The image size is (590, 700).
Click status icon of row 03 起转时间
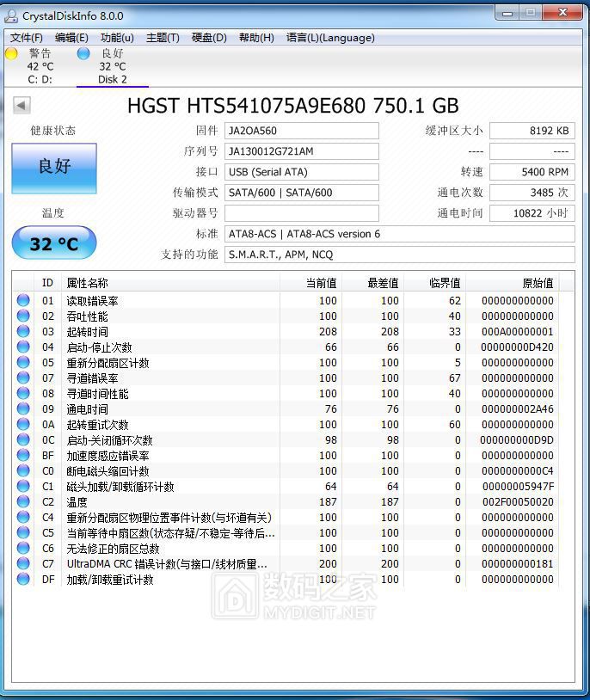pos(23,331)
